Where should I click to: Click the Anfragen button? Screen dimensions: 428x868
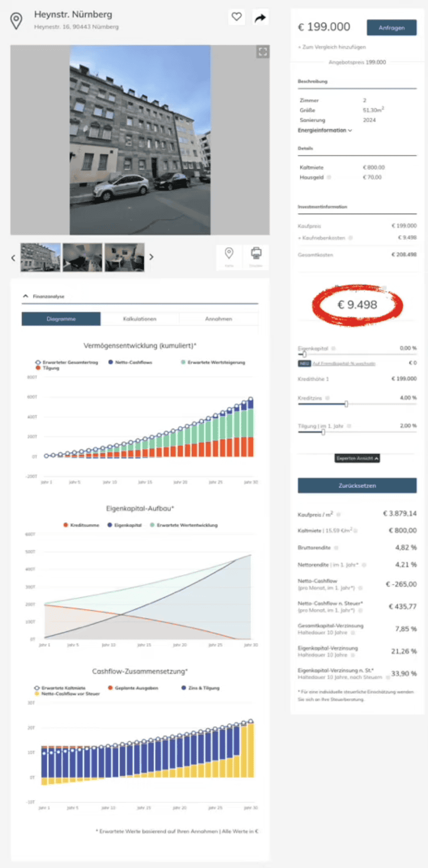pyautogui.click(x=392, y=28)
